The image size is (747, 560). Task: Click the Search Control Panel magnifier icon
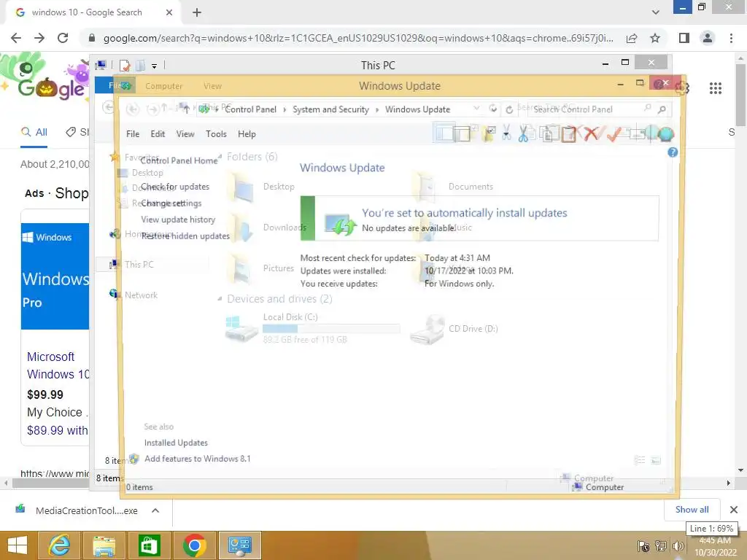coord(662,109)
